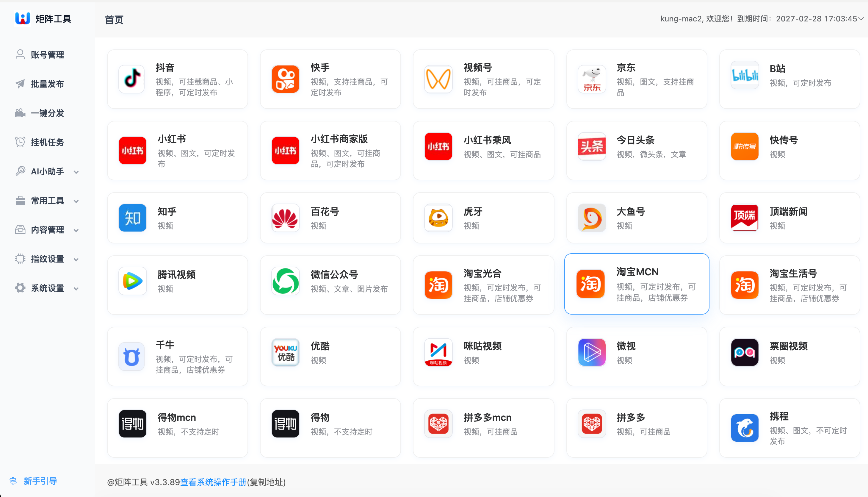Open the 微信公众号 green swirl icon

pyautogui.click(x=285, y=281)
